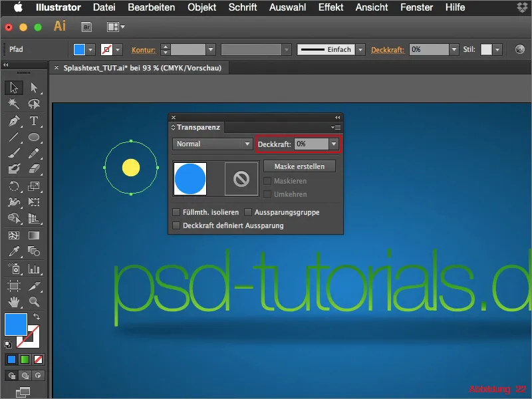Viewport: 532px width, 399px height.
Task: Select the Blend tool
Action: [34, 251]
